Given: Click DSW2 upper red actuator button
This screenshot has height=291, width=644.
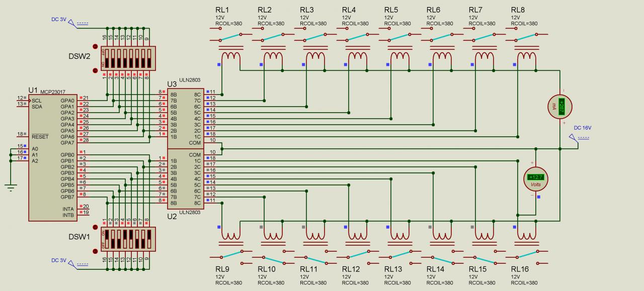Looking at the screenshot, I should click(x=95, y=46).
